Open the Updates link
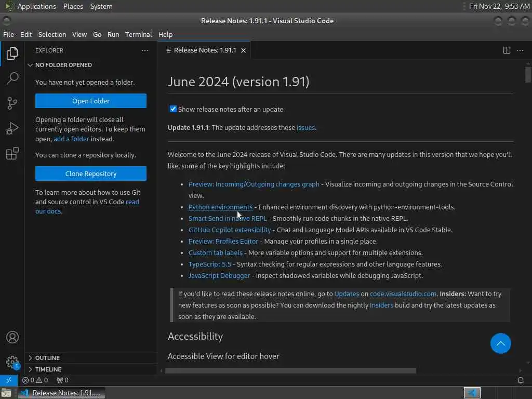Viewport: 532px width, 399px height. [347, 294]
